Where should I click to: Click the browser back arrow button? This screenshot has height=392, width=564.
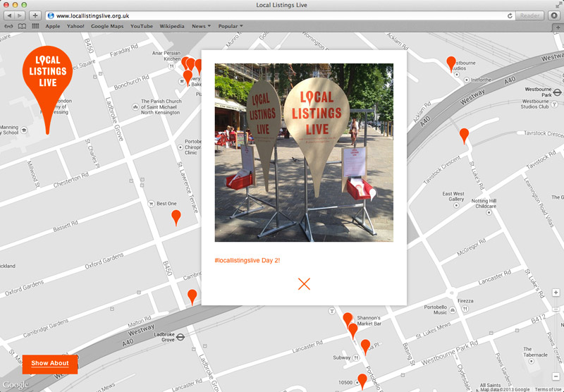click(x=9, y=16)
